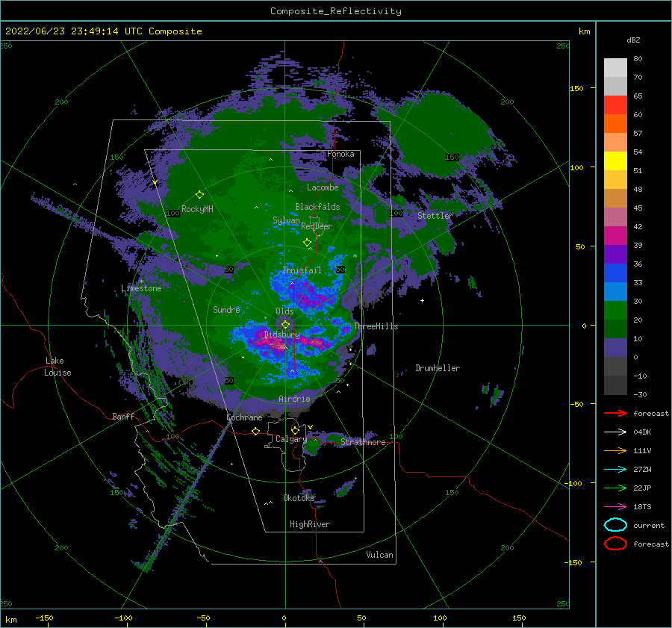Click the green 22JP arrow icon
672x628 pixels.
[x=615, y=488]
